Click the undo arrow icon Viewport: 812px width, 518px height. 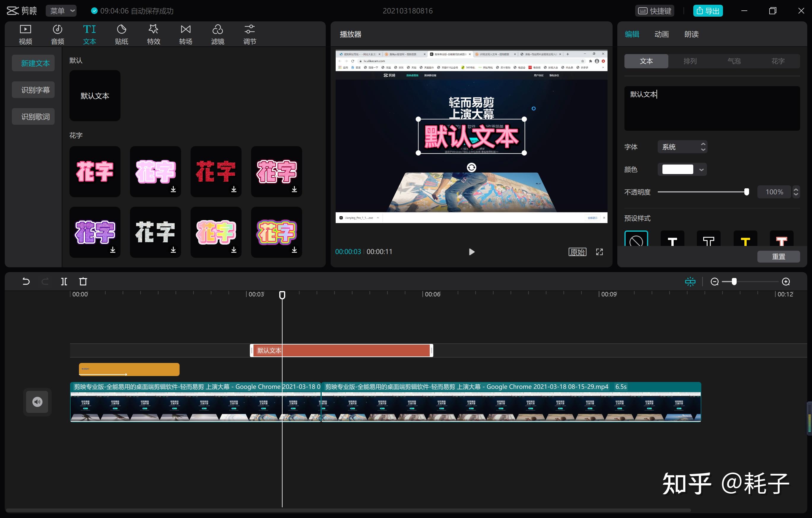[26, 282]
